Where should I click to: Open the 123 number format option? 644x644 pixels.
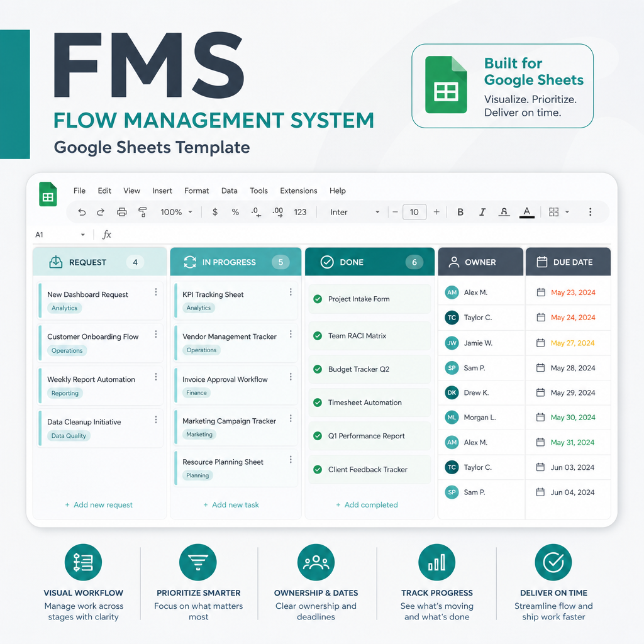pos(300,212)
